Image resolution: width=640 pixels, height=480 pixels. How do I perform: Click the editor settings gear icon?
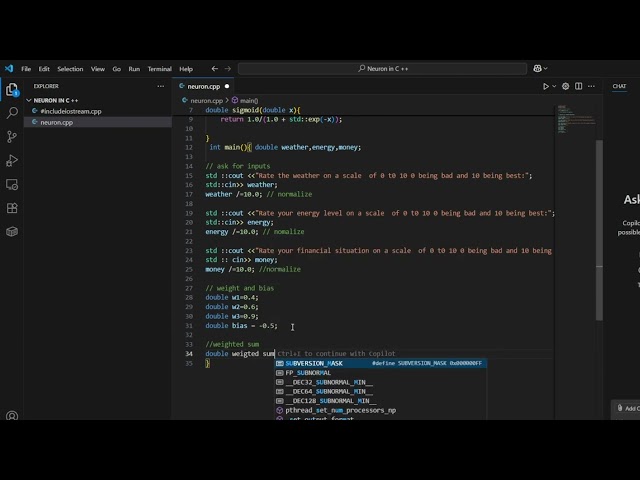click(565, 87)
